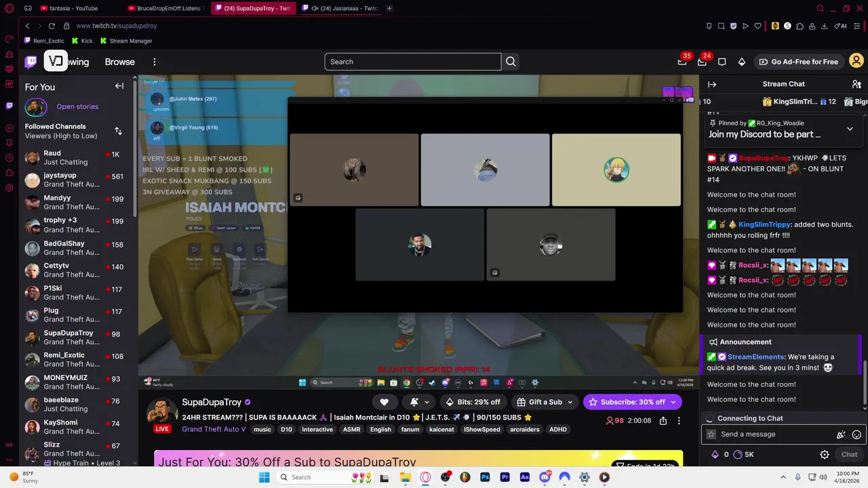Open Premiere Pro from the taskbar
The width and height of the screenshot is (868, 488).
click(x=505, y=477)
